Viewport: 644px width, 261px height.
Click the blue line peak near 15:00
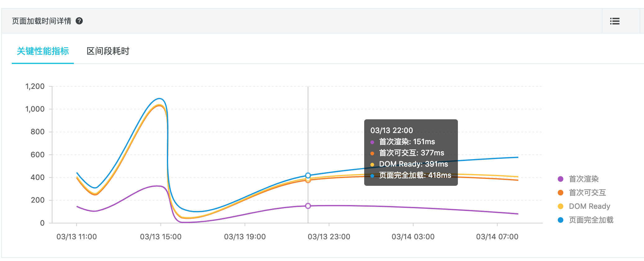pyautogui.click(x=159, y=99)
